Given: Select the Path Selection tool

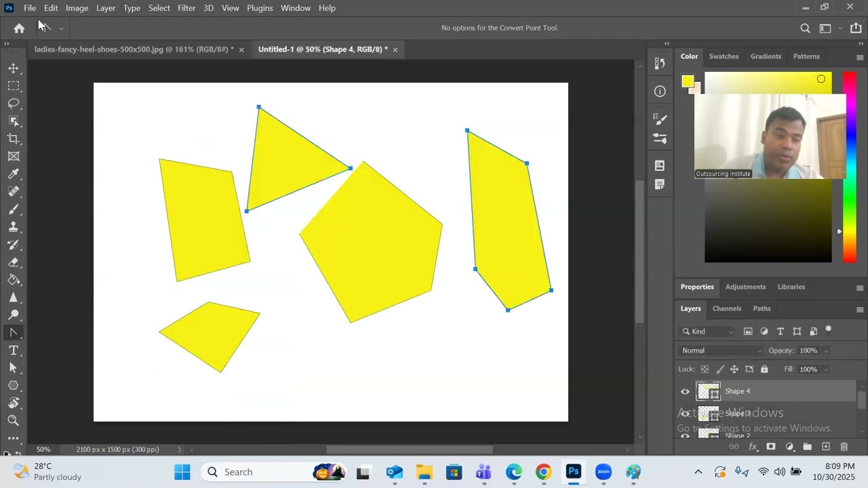Looking at the screenshot, I should pyautogui.click(x=14, y=368).
